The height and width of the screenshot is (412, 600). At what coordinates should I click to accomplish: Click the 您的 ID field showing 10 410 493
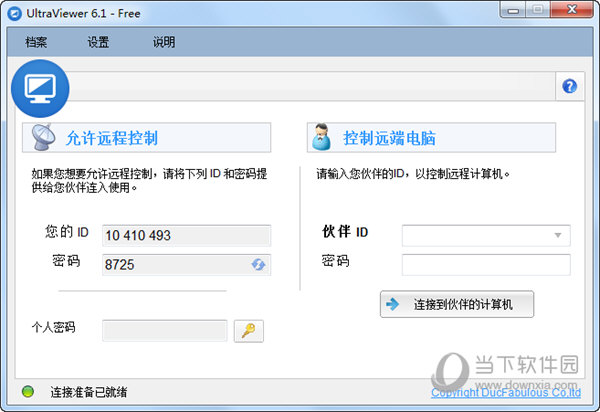coord(186,235)
